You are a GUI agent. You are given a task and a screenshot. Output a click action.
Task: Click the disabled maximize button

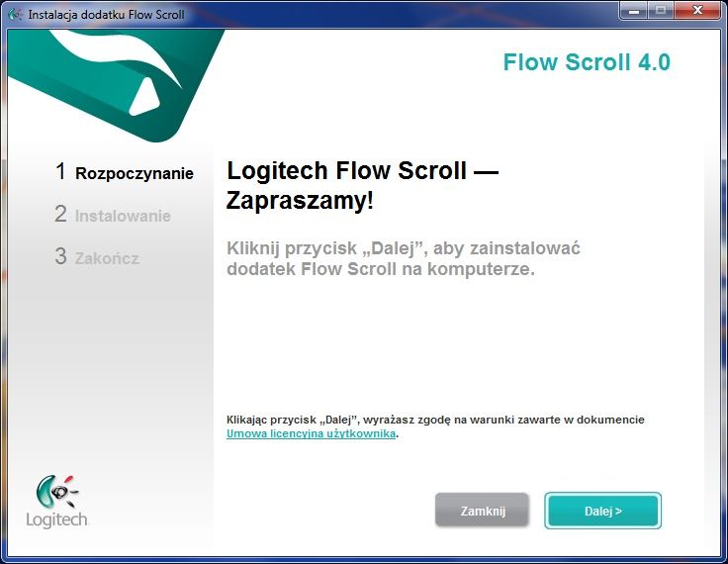coord(661,10)
